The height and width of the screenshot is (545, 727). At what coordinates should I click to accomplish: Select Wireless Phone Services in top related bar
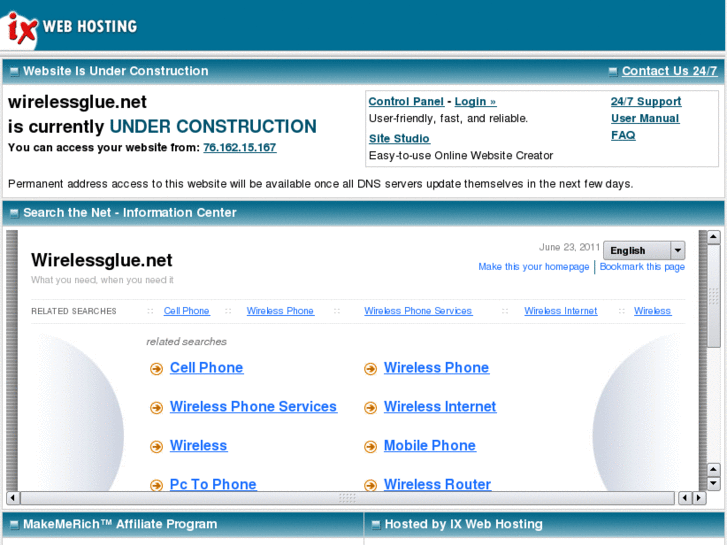click(x=418, y=311)
